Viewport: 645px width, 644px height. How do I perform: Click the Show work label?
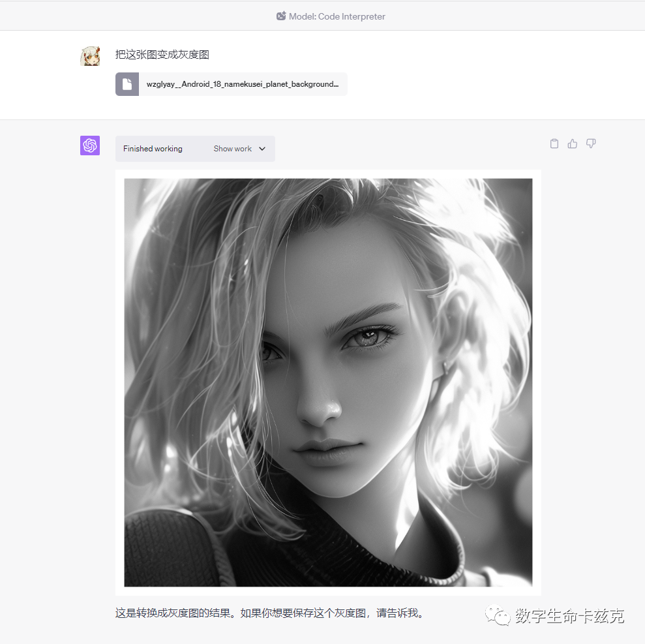(232, 149)
